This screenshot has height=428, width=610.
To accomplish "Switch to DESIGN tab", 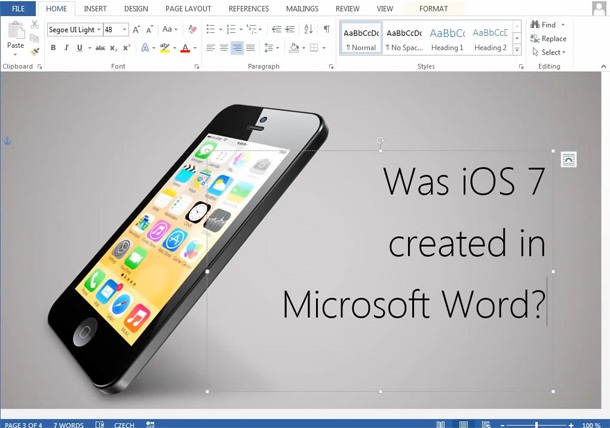I will coord(136,9).
